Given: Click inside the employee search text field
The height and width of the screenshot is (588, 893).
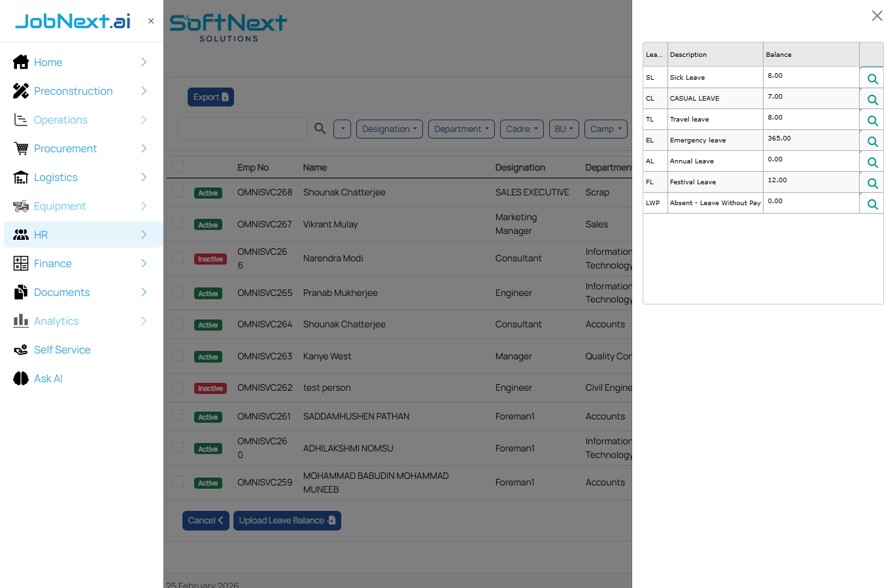Looking at the screenshot, I should (242, 129).
